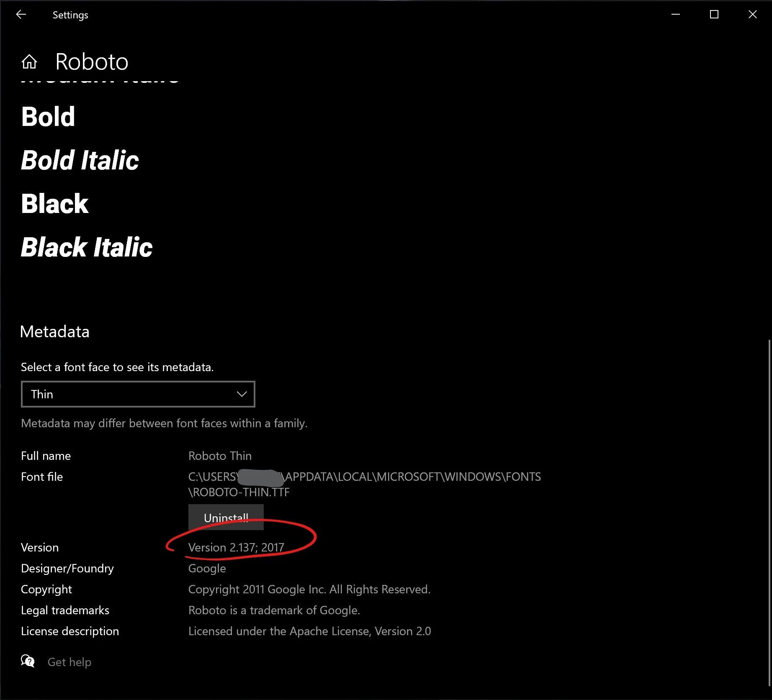The image size is (772, 700).
Task: Click the Metadata section heading
Action: pyautogui.click(x=55, y=332)
